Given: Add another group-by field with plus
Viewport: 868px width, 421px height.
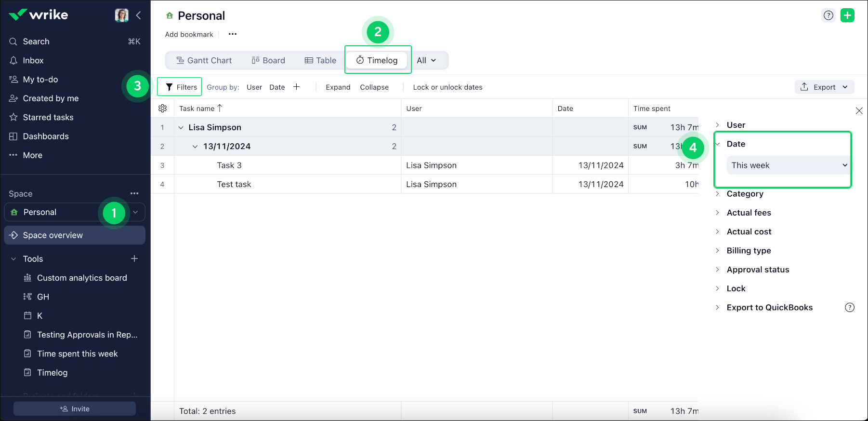Looking at the screenshot, I should point(297,87).
